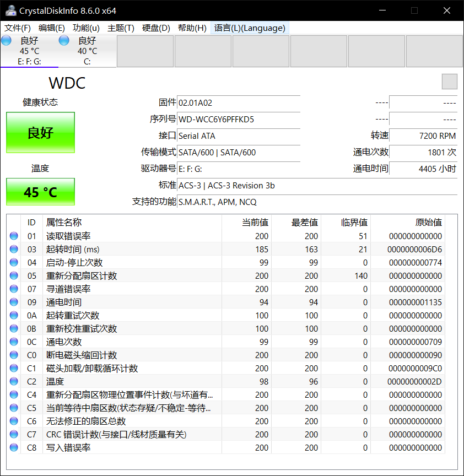464x476 pixels.
Task: Click raw value 0000000006D6
Action: click(414, 249)
